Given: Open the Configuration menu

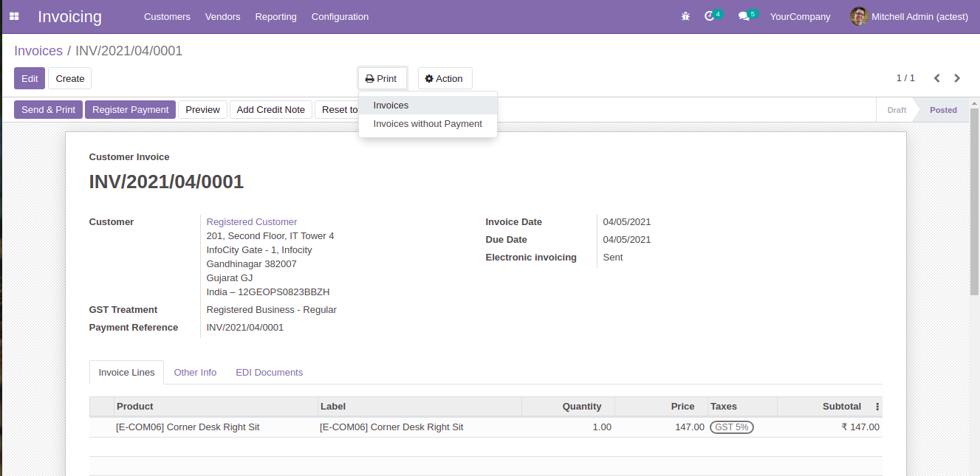Looking at the screenshot, I should coord(340,16).
